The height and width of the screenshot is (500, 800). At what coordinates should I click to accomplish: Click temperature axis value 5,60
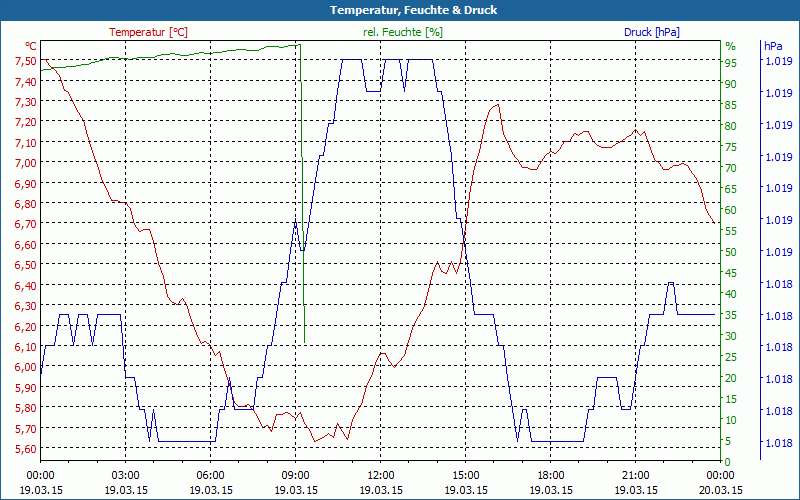26,448
